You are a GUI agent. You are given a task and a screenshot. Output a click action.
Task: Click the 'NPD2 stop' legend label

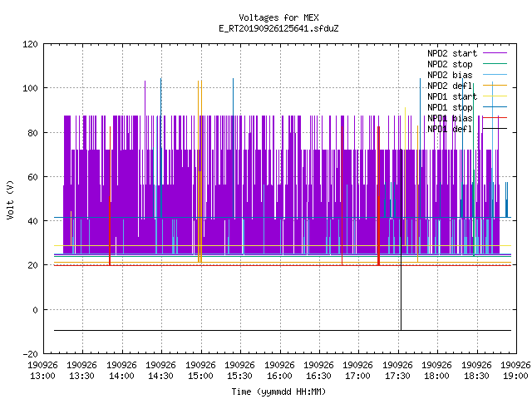[x=450, y=64]
